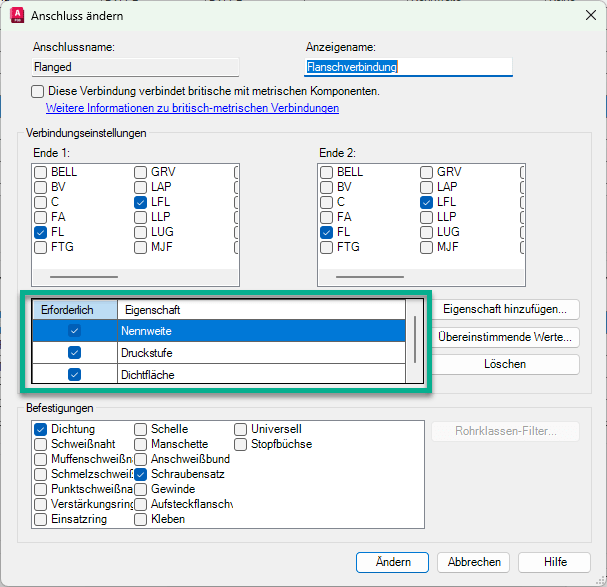Viewport: 607px width, 587px height.
Task: Click the Erforderlich column header
Action: tap(74, 310)
